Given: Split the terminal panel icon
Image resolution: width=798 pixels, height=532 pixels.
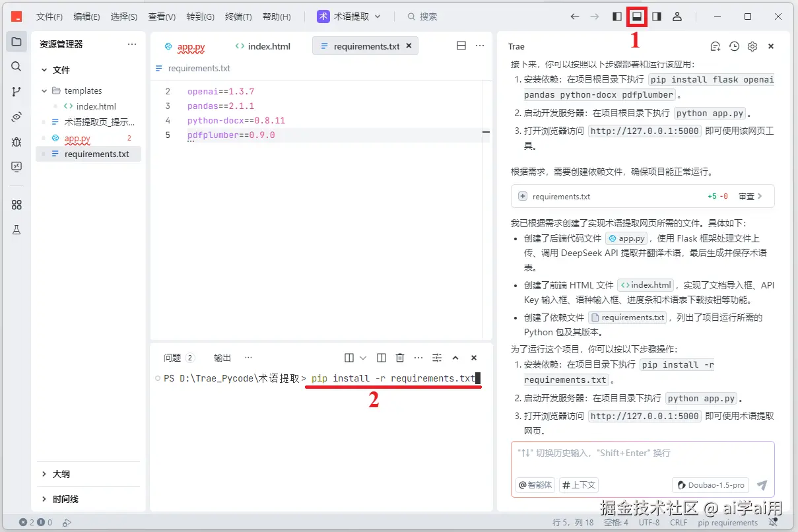Looking at the screenshot, I should pos(382,358).
